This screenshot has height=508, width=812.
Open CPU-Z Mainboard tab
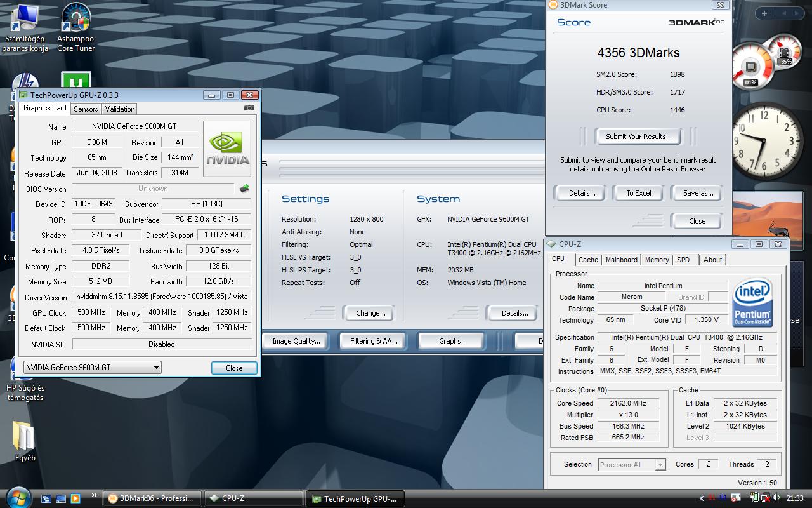(x=622, y=260)
